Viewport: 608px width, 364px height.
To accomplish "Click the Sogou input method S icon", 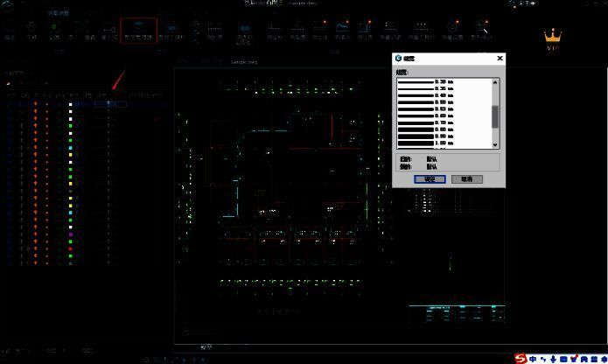I will tap(521, 359).
